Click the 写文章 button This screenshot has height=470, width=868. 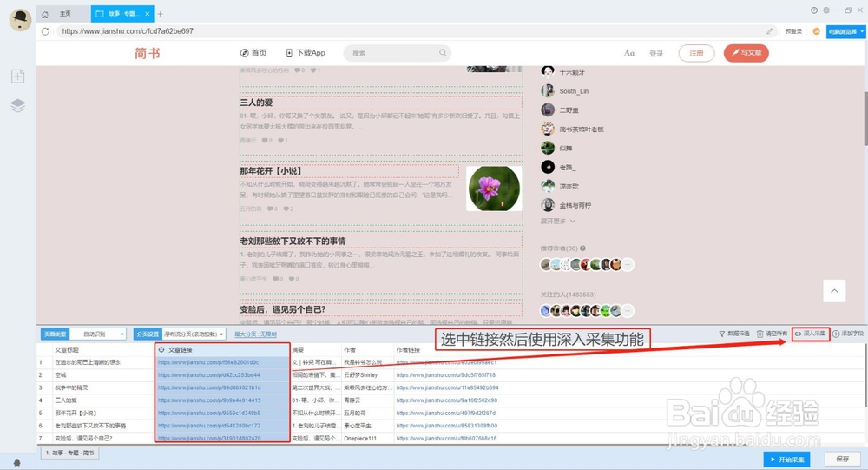[x=746, y=53]
